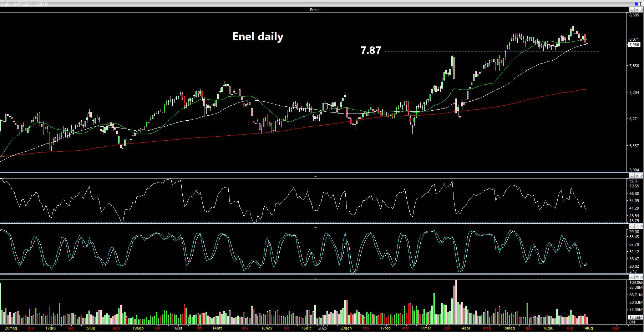Screen dimensions: 644x332
Task: Click the 20,82 stochastic axis label
Action: tap(634, 266)
